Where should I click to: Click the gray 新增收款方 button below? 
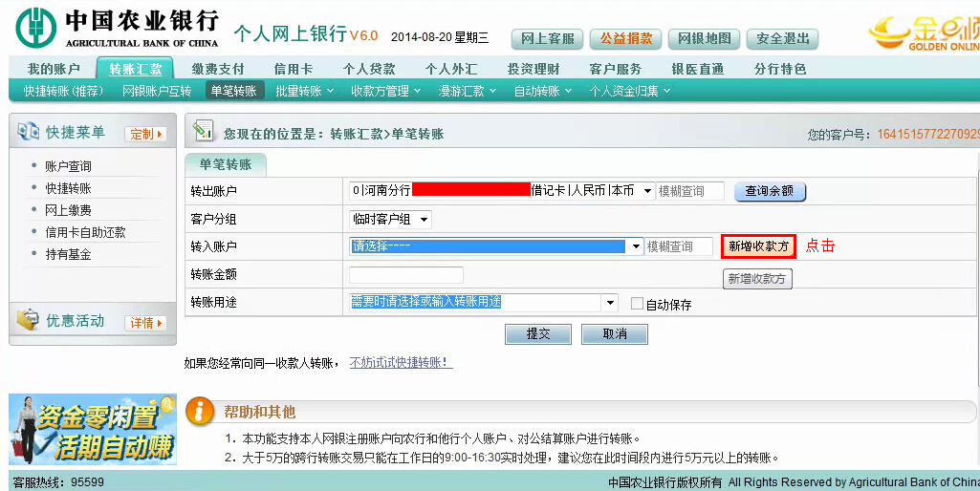point(757,279)
